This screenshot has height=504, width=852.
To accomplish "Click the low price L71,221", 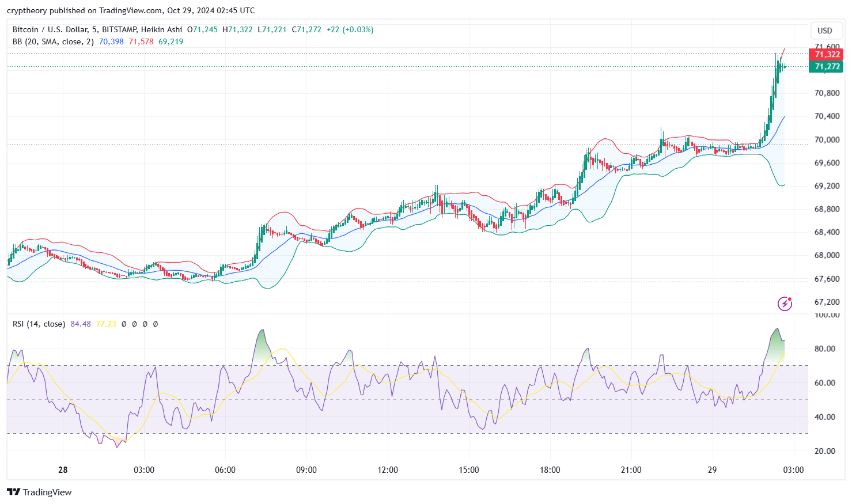I will click(272, 29).
